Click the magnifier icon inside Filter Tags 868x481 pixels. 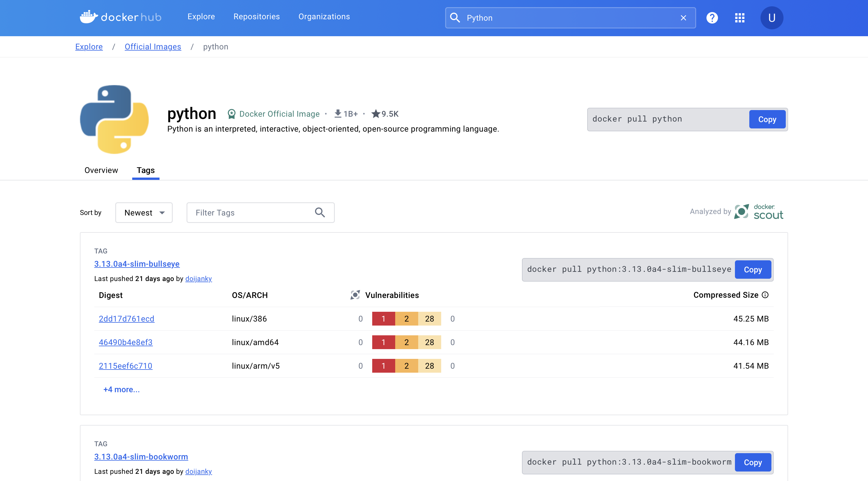pos(320,213)
